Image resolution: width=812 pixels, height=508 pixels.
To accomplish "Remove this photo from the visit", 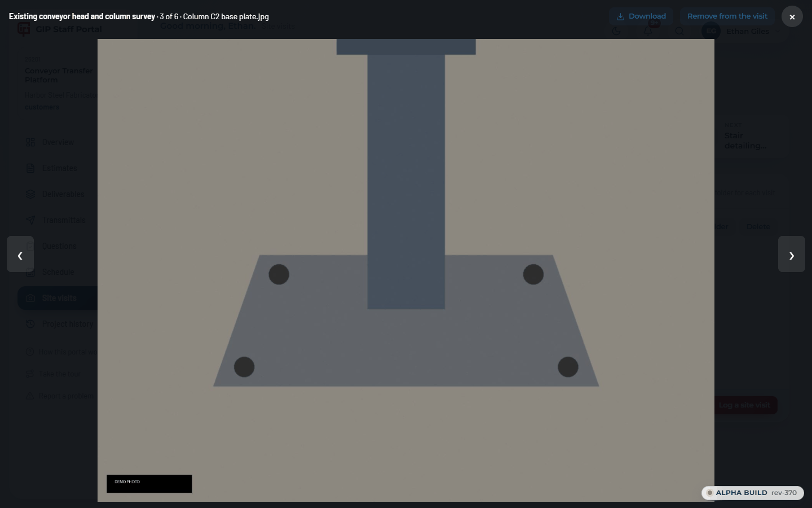I will [727, 16].
